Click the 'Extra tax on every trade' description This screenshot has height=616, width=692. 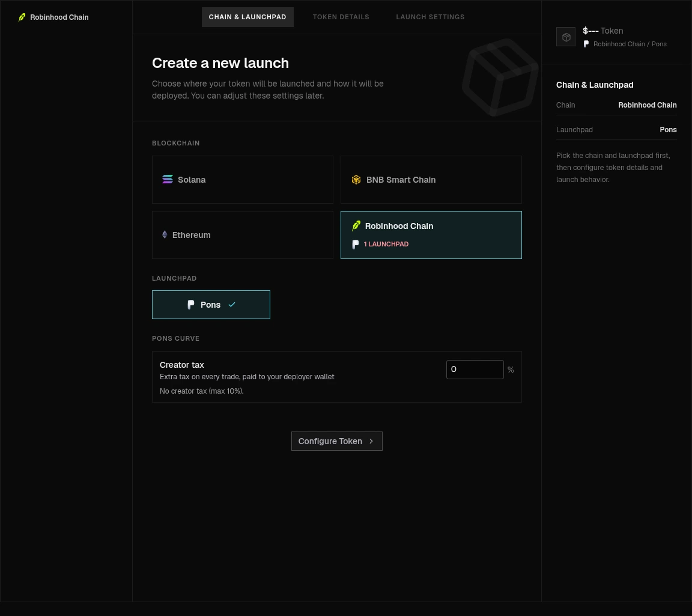[x=247, y=377]
